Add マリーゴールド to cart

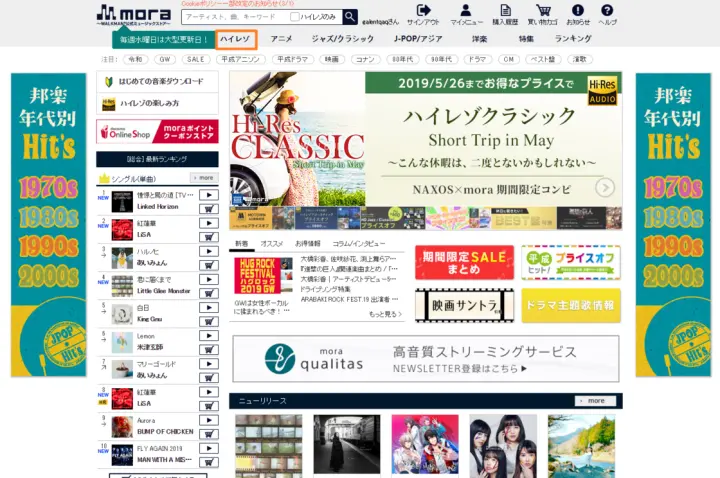[x=208, y=377]
